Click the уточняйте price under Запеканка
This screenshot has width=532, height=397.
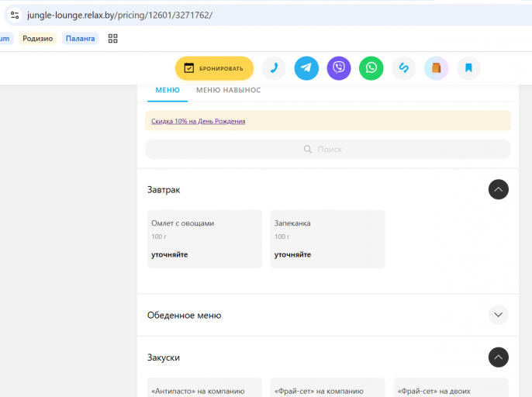[292, 255]
